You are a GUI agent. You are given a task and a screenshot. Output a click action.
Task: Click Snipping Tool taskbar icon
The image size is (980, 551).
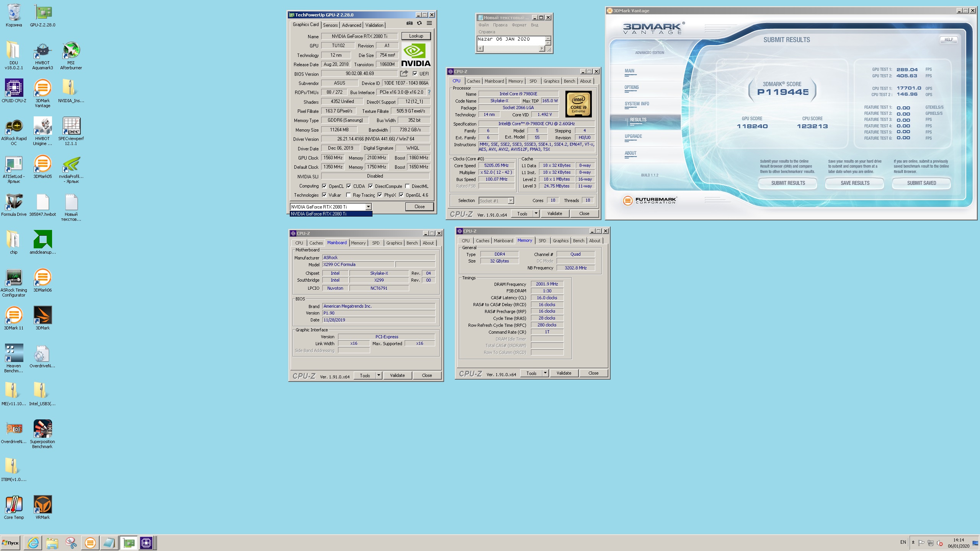coord(71,543)
